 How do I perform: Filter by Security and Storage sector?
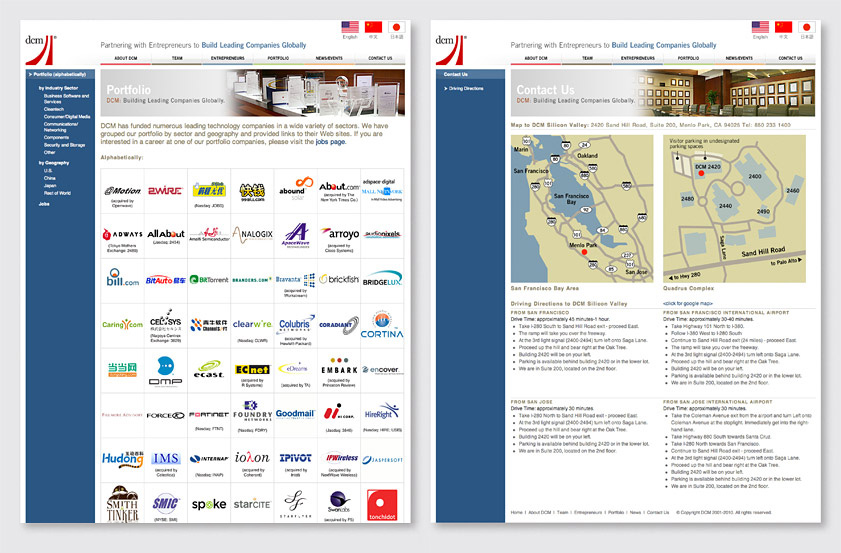pyautogui.click(x=64, y=145)
